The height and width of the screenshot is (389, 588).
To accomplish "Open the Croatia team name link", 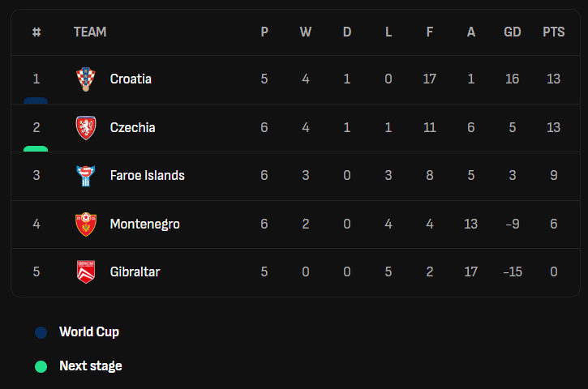I will [131, 79].
